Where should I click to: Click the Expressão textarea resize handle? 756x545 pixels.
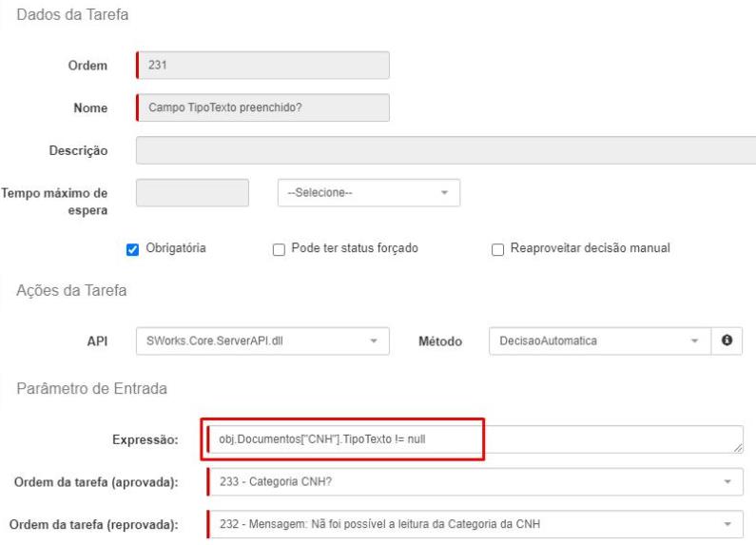[738, 448]
